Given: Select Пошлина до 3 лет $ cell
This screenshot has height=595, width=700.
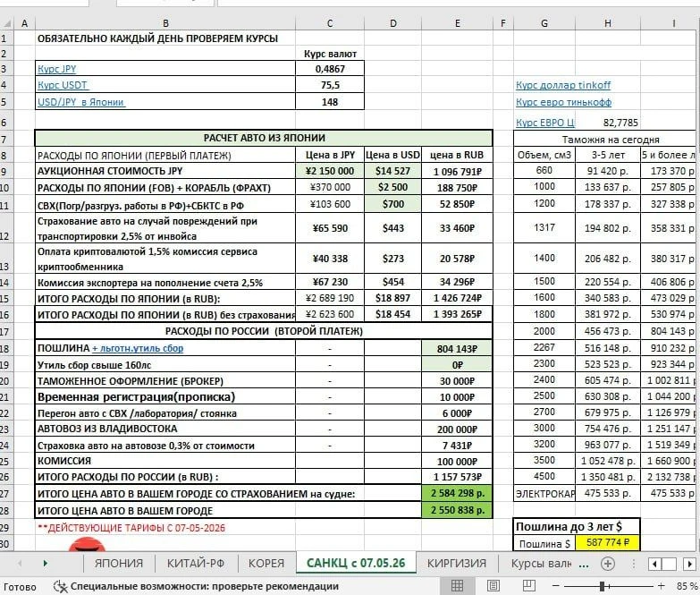Looking at the screenshot, I should click(577, 527).
